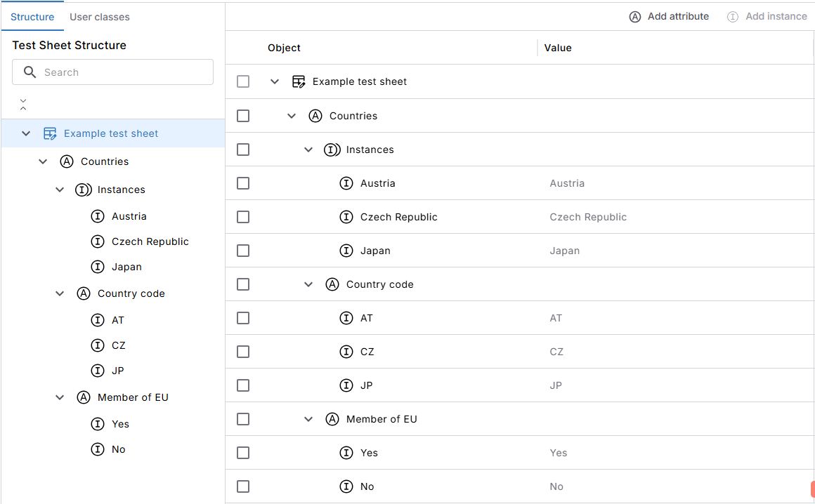Click the search magnifier icon
This screenshot has height=504, width=815.
coord(30,72)
